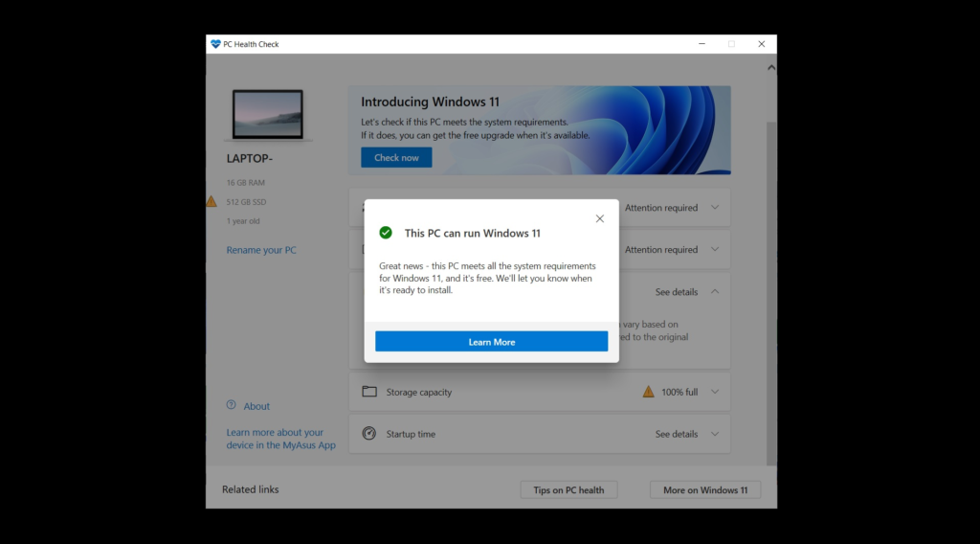This screenshot has width=980, height=544.
Task: Open More on Windows 11
Action: [x=705, y=490]
